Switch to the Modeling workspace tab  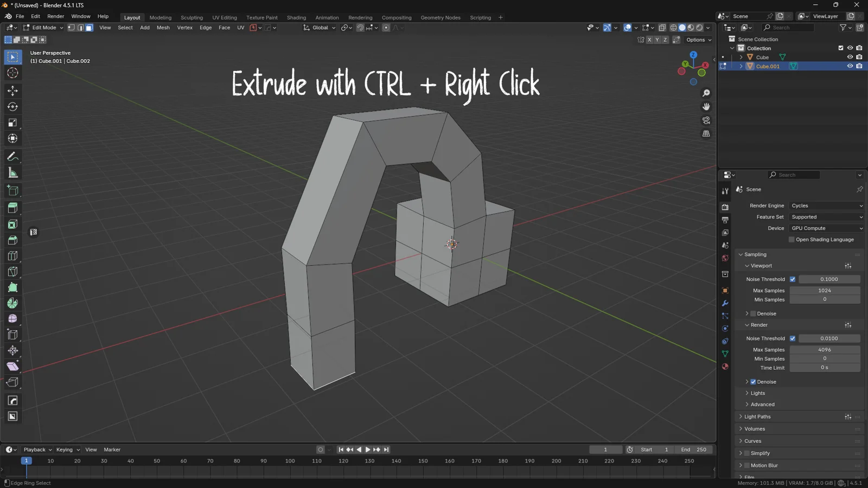coord(160,17)
